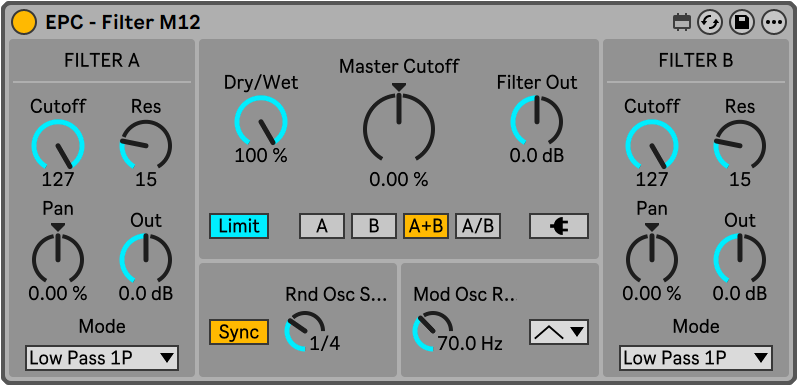This screenshot has height=386, width=798.
Task: Toggle the Limit button
Action: tap(239, 226)
